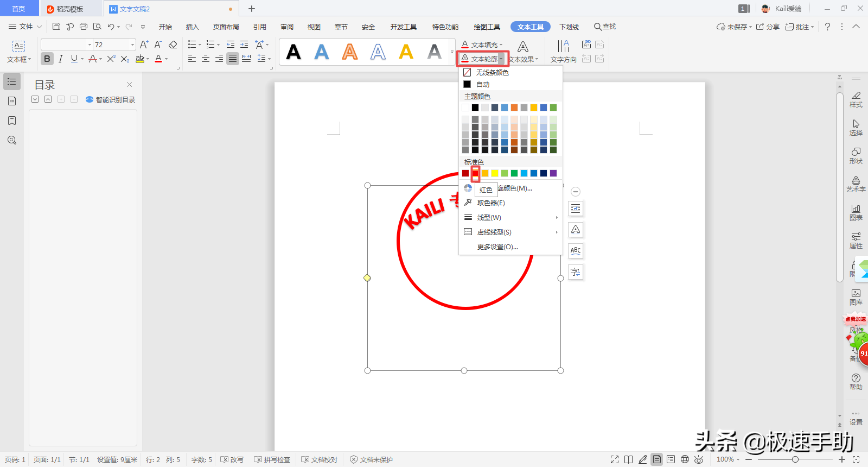The height and width of the screenshot is (467, 868).
Task: Toggle 拼写检查 spell check in status bar
Action: [x=272, y=459]
